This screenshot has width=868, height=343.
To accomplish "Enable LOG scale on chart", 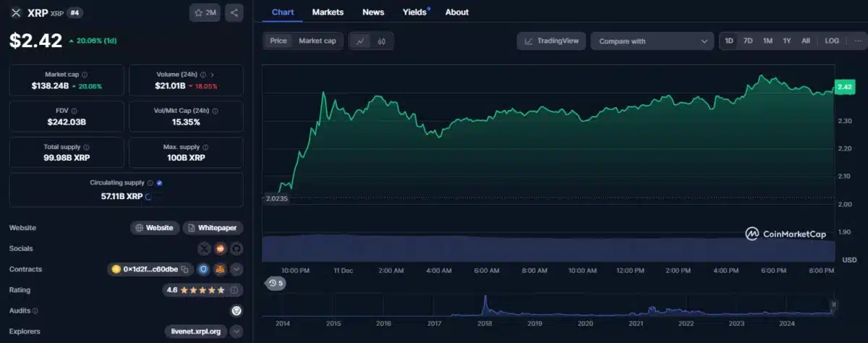I will point(832,41).
